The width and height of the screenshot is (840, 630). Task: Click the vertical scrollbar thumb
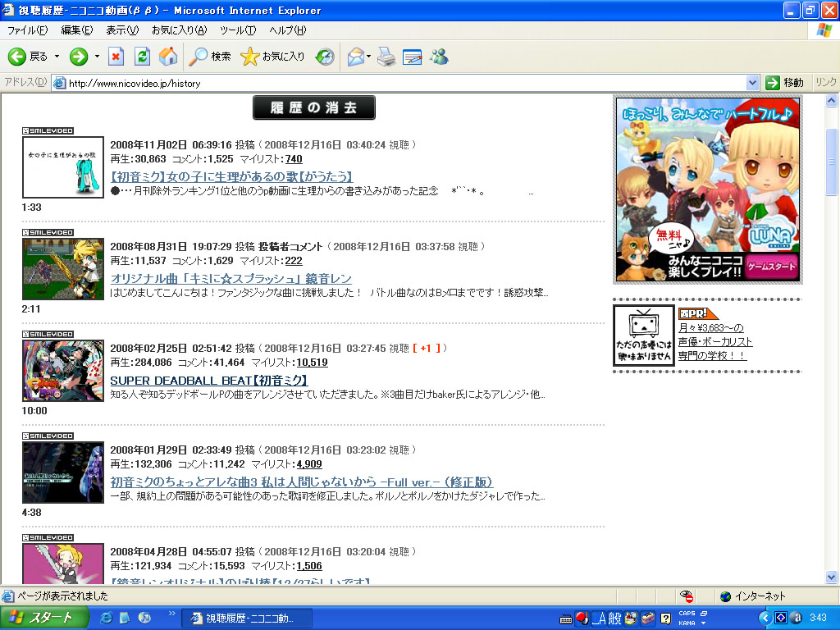tap(832, 162)
